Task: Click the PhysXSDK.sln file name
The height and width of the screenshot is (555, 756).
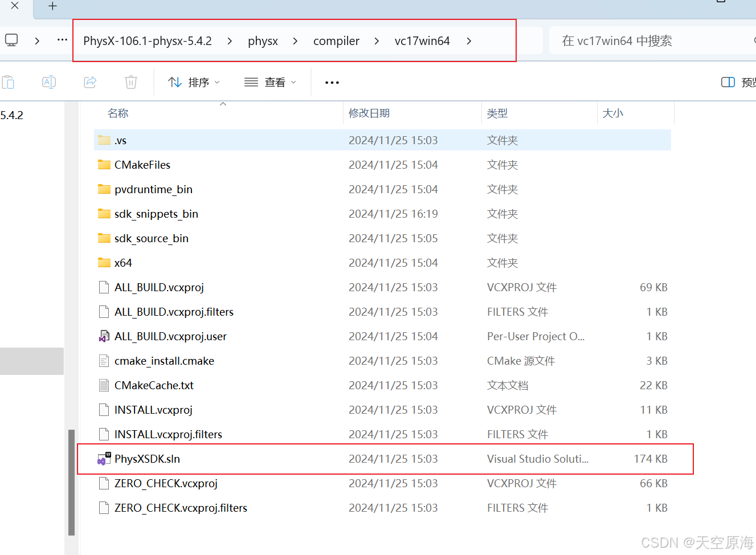Action: pos(147,459)
